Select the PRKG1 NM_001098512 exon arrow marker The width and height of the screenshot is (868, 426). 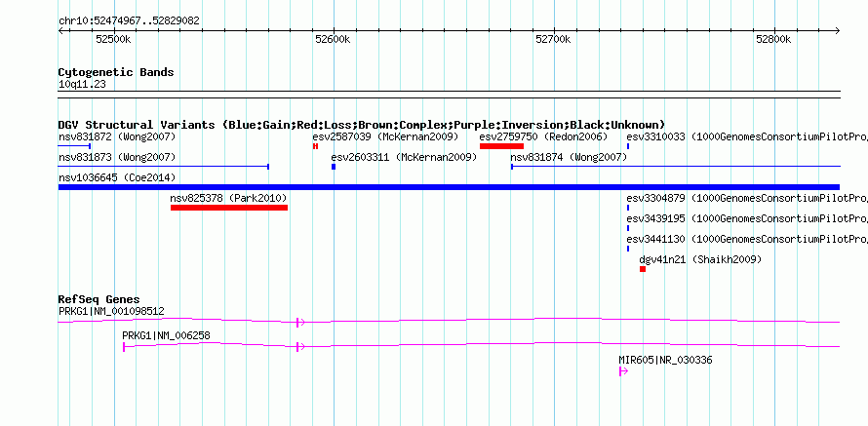(300, 323)
